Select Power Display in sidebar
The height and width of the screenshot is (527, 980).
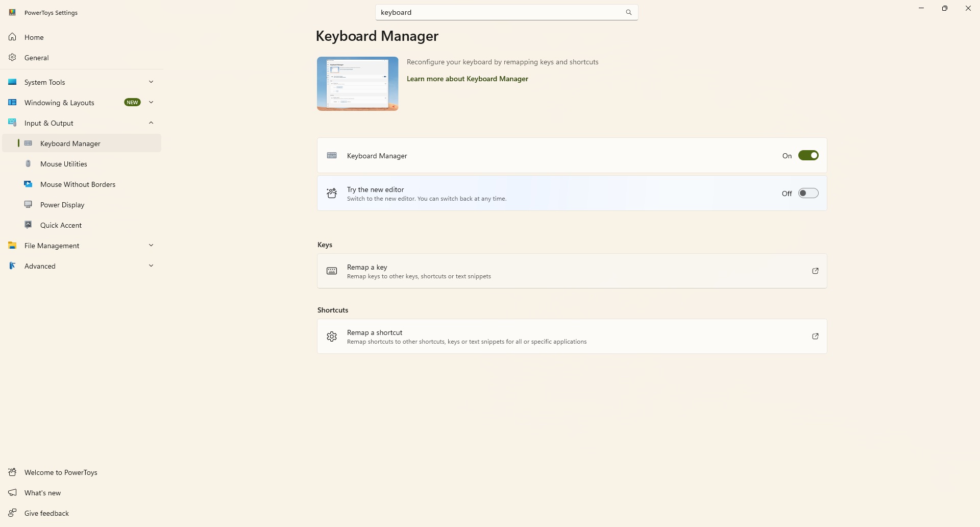click(x=82, y=205)
